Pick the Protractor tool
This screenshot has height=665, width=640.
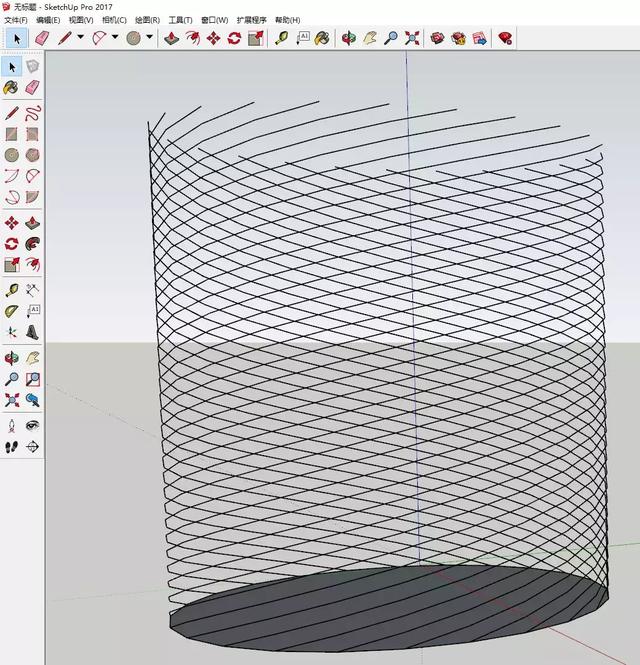click(11, 311)
